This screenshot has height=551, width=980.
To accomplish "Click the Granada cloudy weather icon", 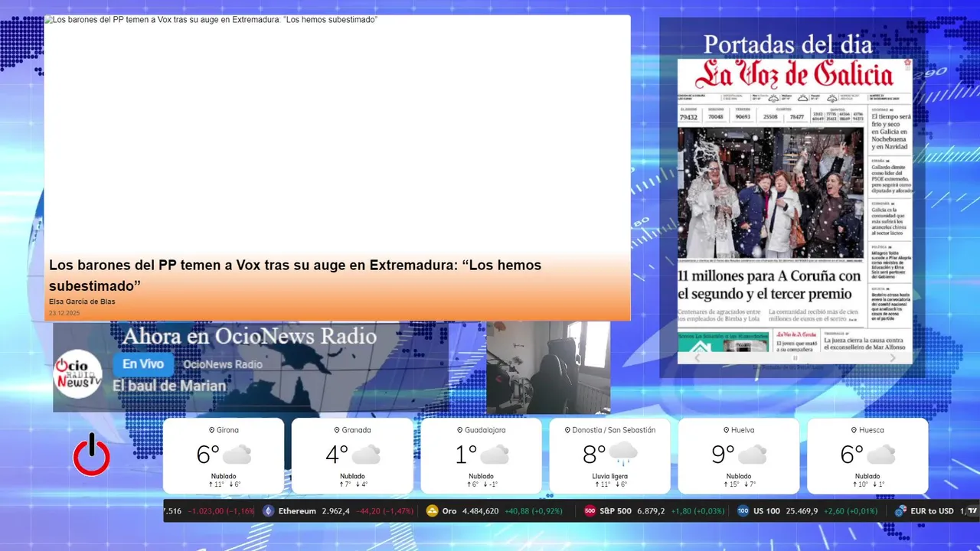I will pyautogui.click(x=366, y=455).
